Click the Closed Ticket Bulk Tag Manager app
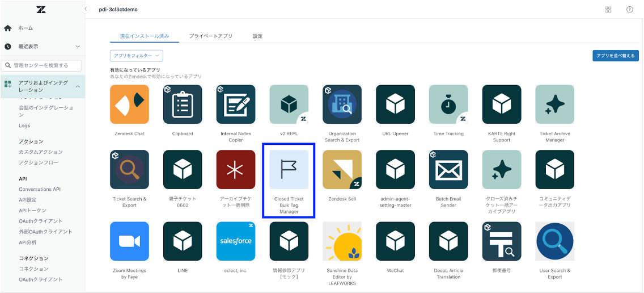 (289, 170)
